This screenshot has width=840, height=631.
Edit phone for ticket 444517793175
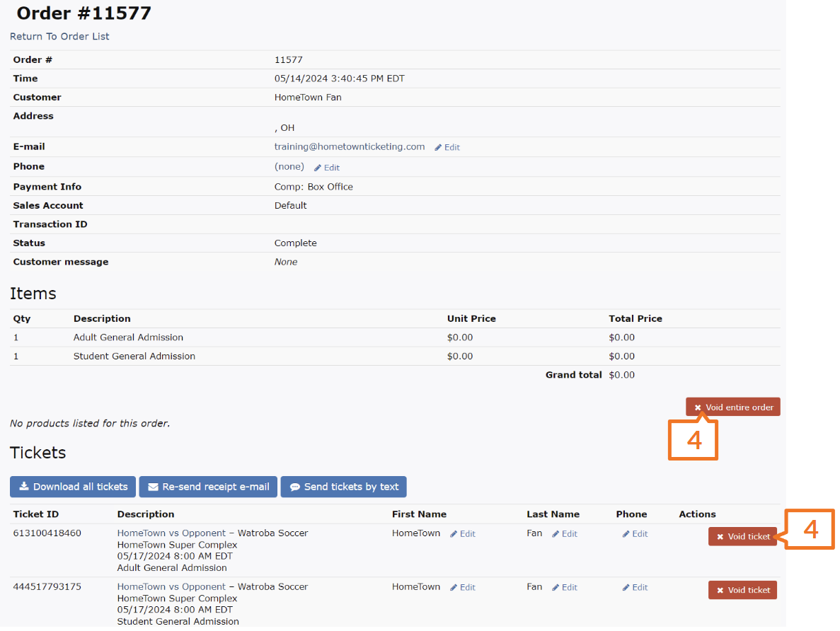[635, 588]
